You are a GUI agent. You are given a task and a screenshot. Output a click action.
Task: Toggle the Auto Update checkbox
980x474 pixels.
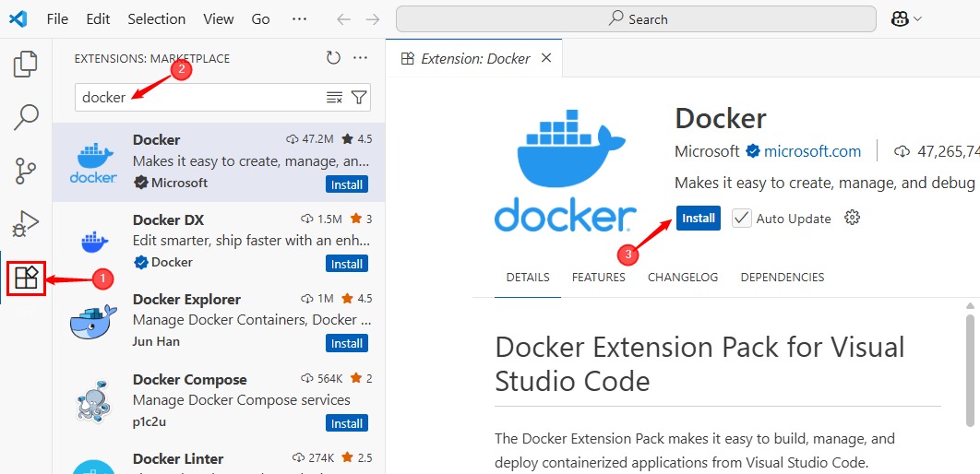(x=741, y=219)
